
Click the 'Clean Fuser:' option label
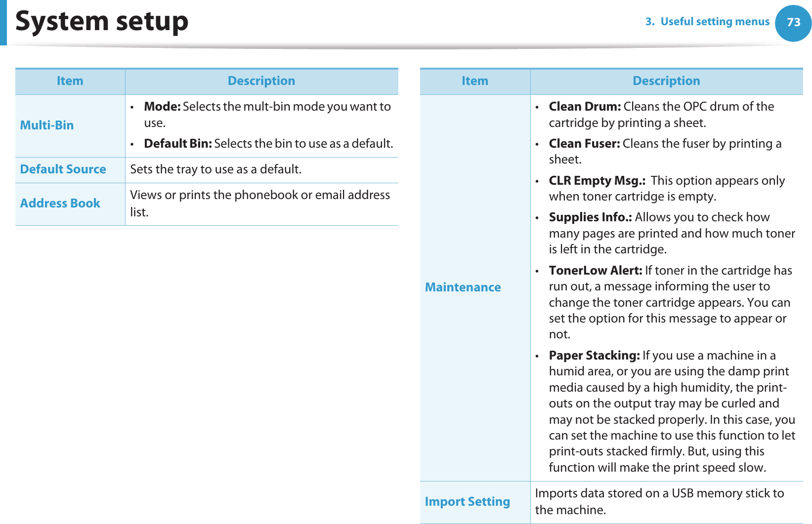pyautogui.click(x=584, y=144)
